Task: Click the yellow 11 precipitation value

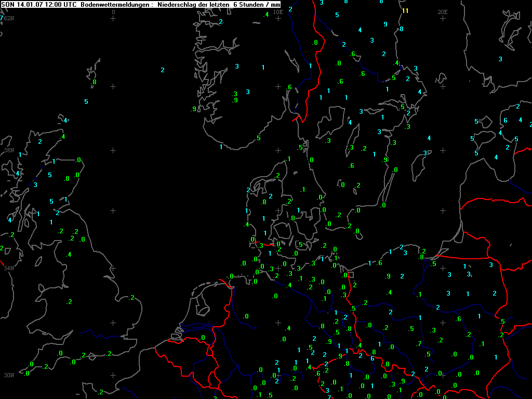Action: [405, 11]
